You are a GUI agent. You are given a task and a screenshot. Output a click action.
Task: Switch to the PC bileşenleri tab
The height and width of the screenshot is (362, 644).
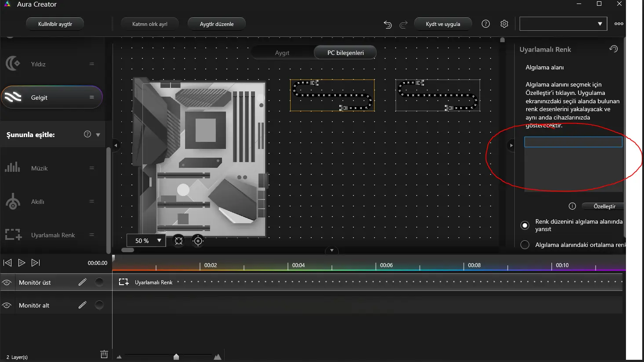(x=346, y=53)
